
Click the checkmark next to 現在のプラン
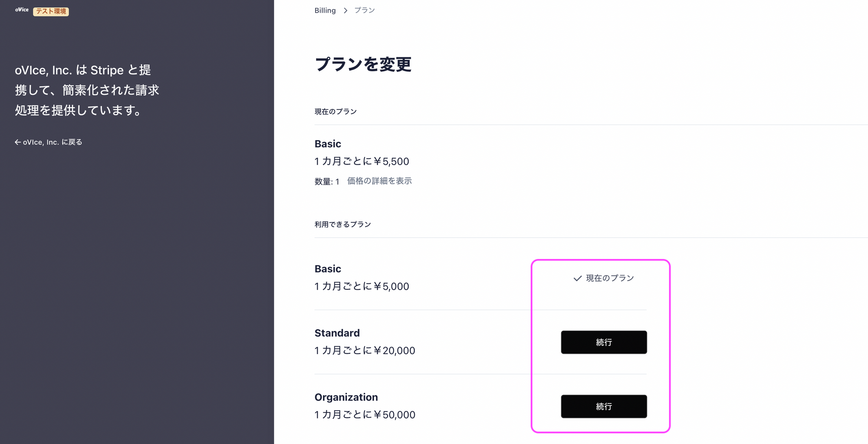coord(577,278)
